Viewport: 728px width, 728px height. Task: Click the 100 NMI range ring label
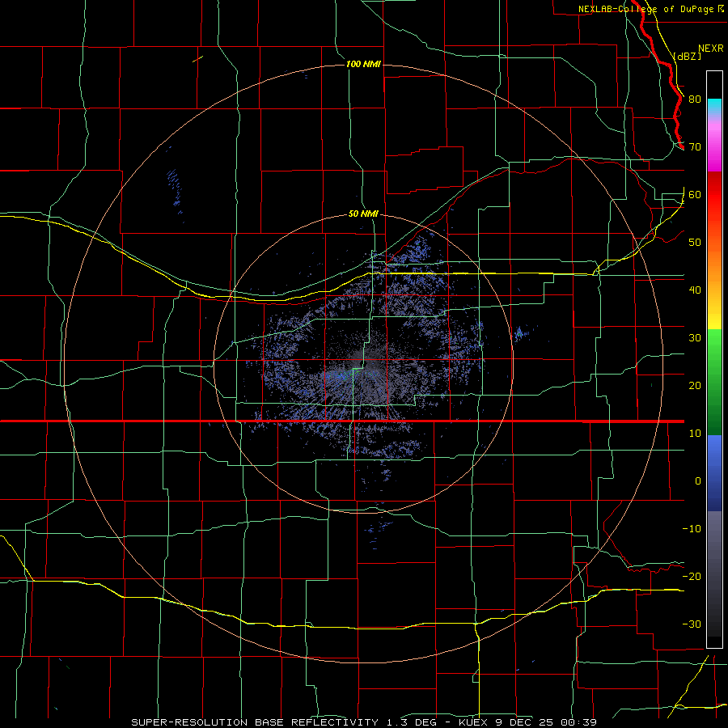(x=363, y=64)
